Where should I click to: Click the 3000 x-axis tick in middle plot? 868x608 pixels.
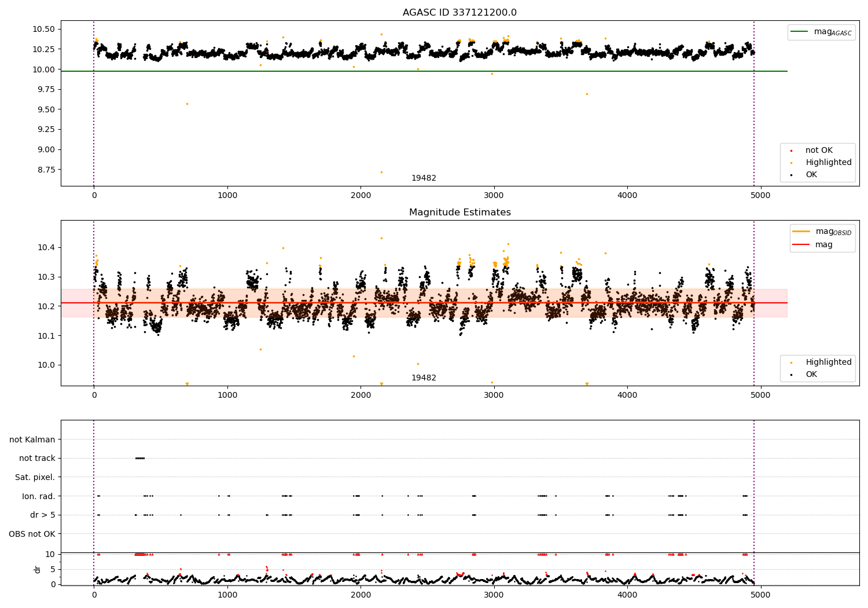pyautogui.click(x=494, y=395)
